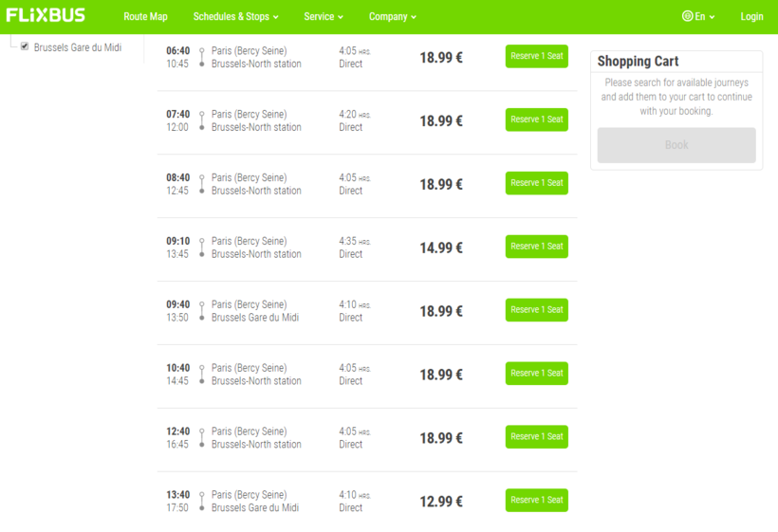Click the globe language icon
The height and width of the screenshot is (532, 778).
(x=687, y=16)
